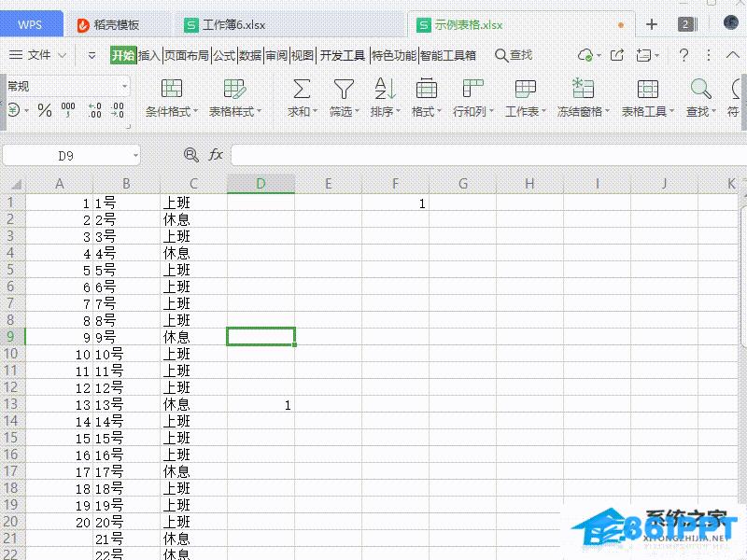Click the 行和列 rows and columns icon

click(x=472, y=89)
